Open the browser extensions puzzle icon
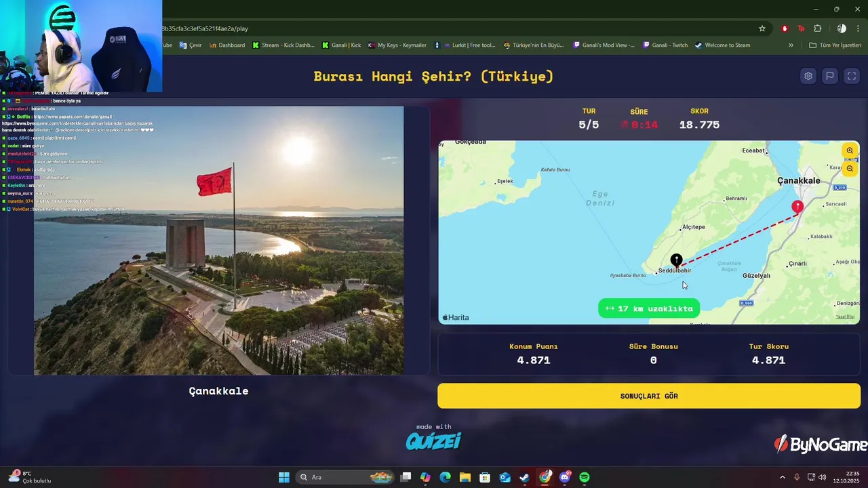Viewport: 868px width, 488px height. [817, 28]
